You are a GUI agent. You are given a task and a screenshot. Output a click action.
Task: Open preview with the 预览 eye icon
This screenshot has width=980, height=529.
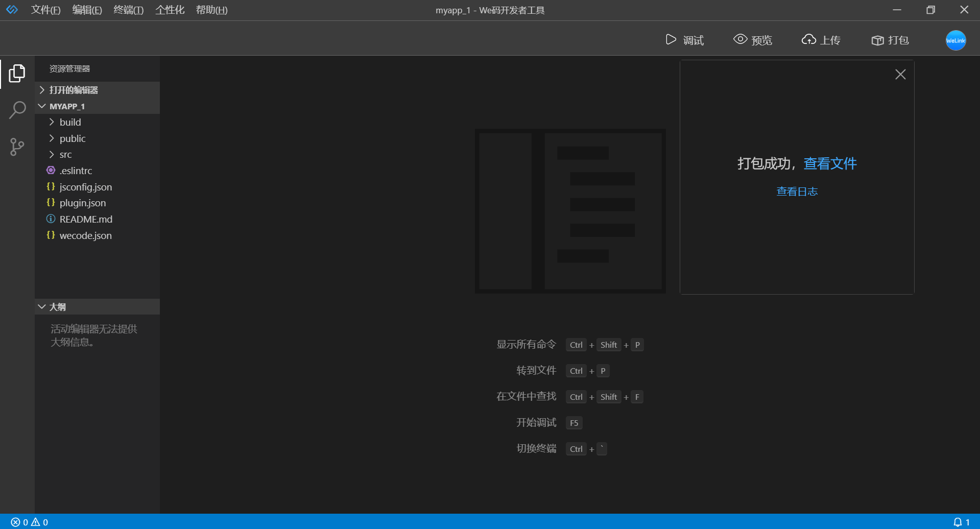752,40
